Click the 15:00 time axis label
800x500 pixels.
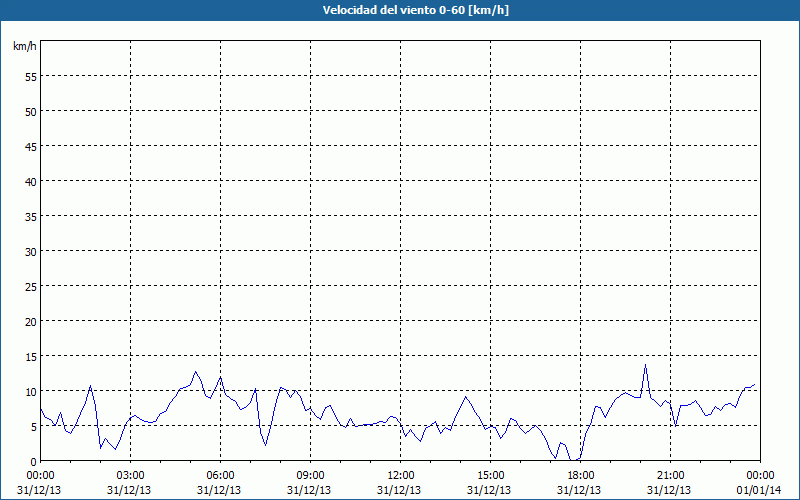pyautogui.click(x=490, y=476)
